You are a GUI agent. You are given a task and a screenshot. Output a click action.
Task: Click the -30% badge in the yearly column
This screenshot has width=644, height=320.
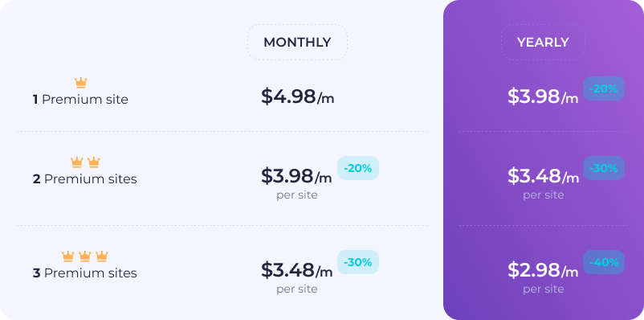(x=604, y=168)
